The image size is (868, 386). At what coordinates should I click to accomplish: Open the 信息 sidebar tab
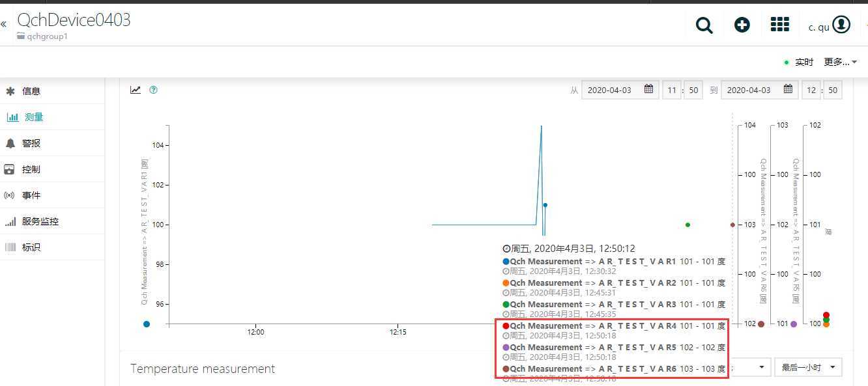(52, 91)
